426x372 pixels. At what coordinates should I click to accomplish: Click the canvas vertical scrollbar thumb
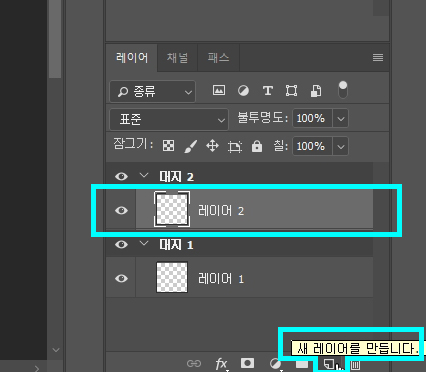[x=55, y=39]
